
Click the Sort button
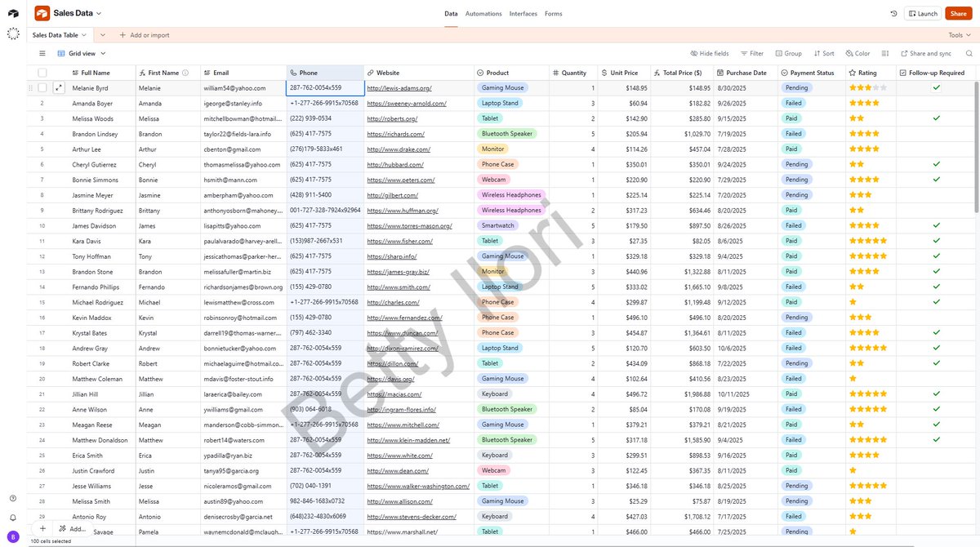coord(824,54)
